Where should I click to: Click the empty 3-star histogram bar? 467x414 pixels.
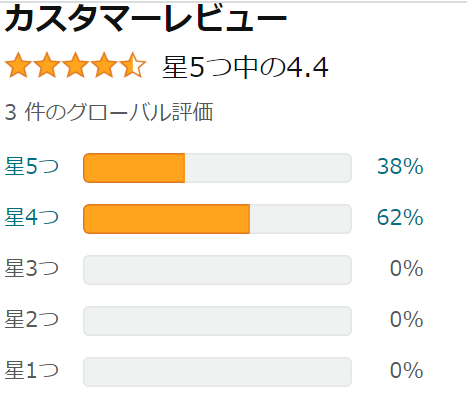tap(217, 270)
